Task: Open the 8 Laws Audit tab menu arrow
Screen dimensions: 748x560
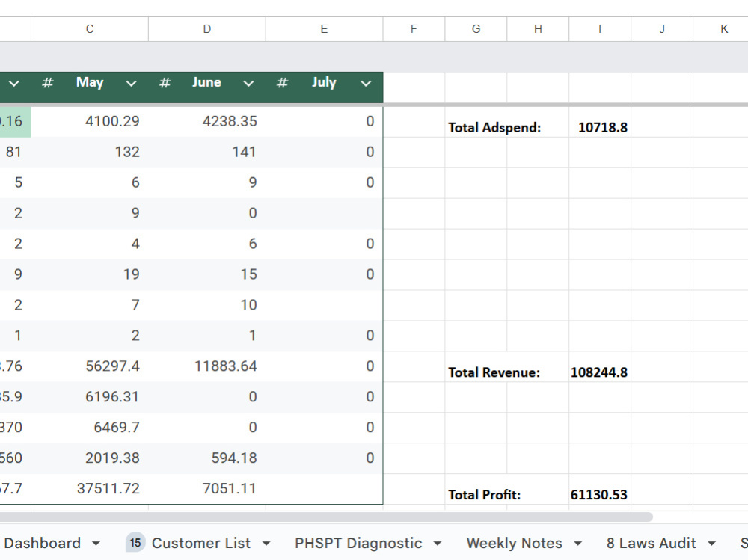Action: (x=712, y=544)
